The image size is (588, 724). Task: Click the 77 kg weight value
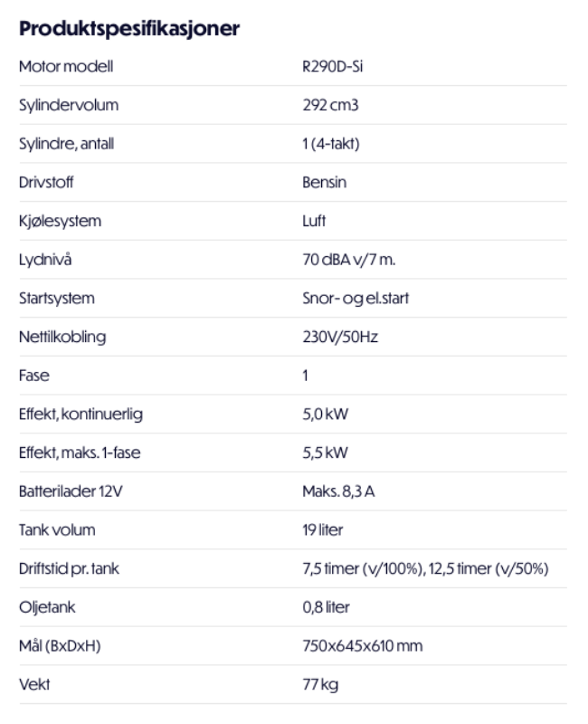[x=319, y=683]
